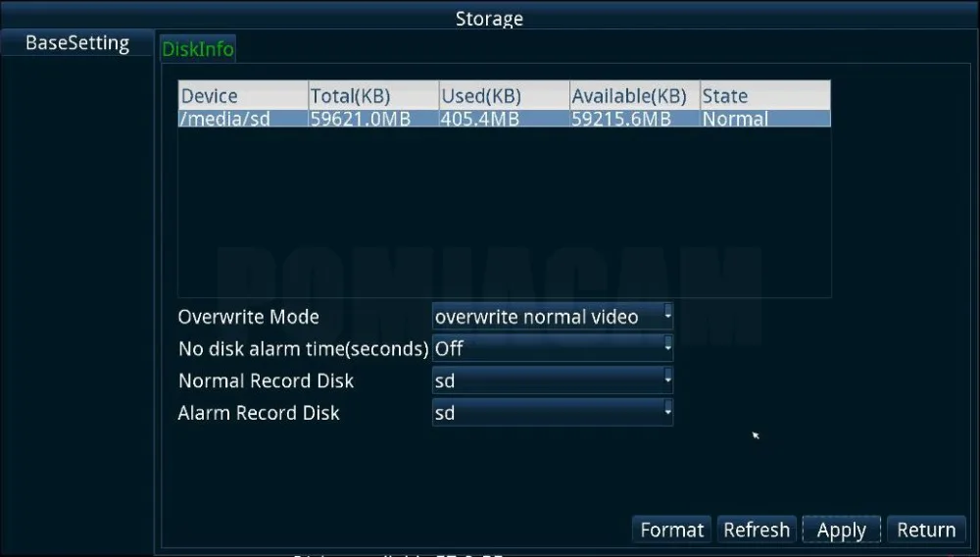The width and height of the screenshot is (980, 557).
Task: Click the Refresh button
Action: 757,530
